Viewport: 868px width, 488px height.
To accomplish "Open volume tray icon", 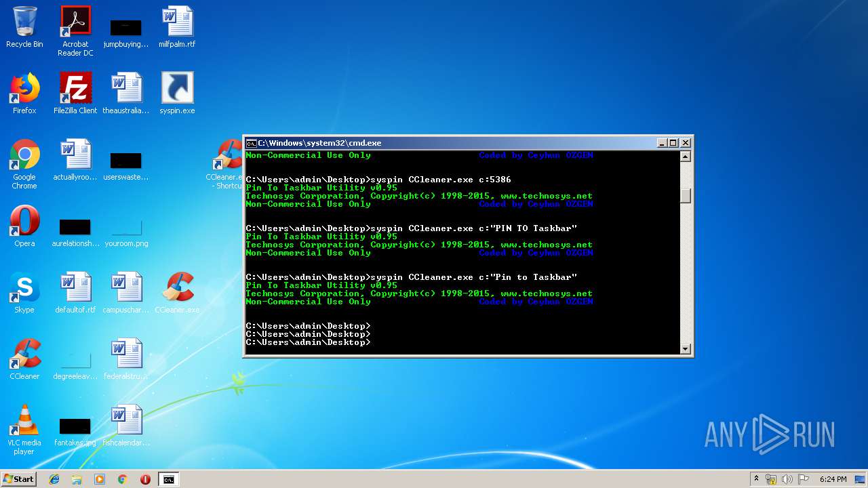I will (787, 479).
